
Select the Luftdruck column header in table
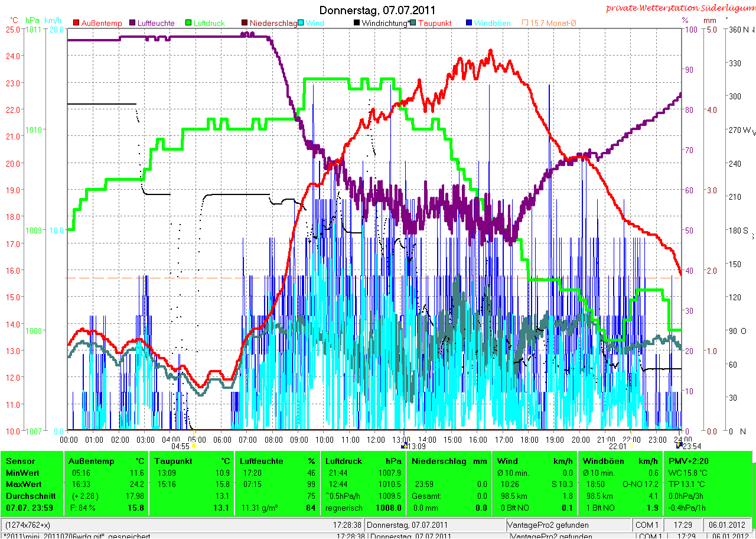(342, 461)
